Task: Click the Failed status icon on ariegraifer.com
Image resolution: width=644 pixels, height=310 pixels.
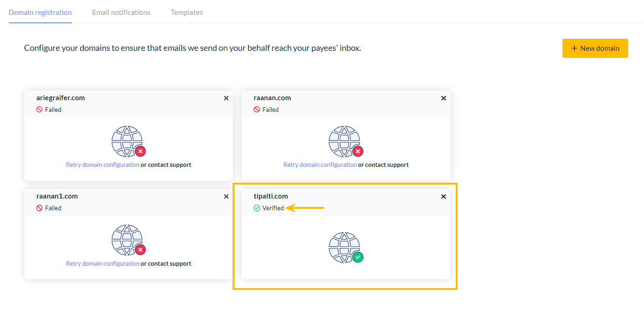Action: (x=40, y=110)
